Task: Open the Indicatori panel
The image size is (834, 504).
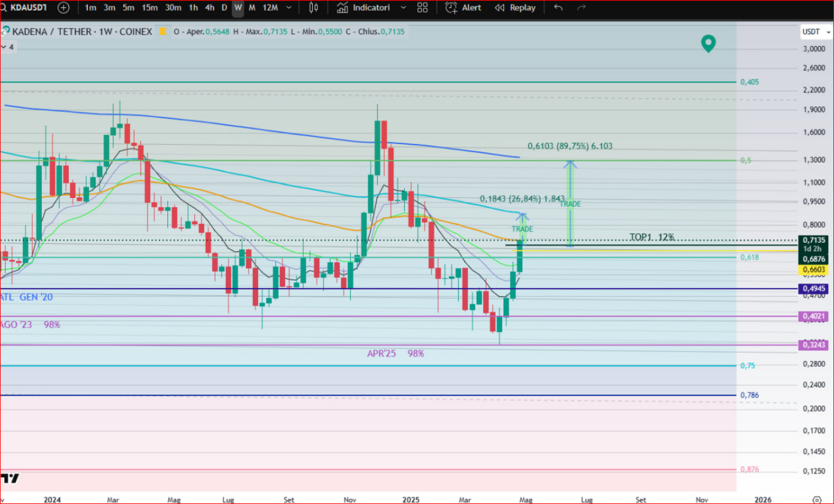Action: 363,8
